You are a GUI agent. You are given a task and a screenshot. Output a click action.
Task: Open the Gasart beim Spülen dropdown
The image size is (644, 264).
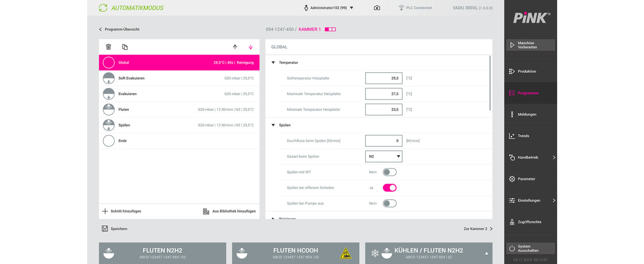[x=383, y=156]
